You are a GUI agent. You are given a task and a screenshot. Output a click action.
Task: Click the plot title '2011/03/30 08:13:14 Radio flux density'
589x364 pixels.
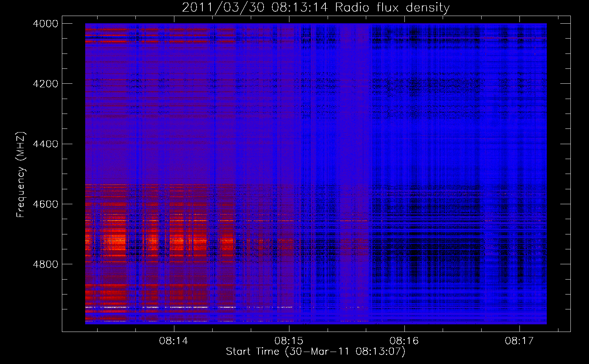coord(316,8)
